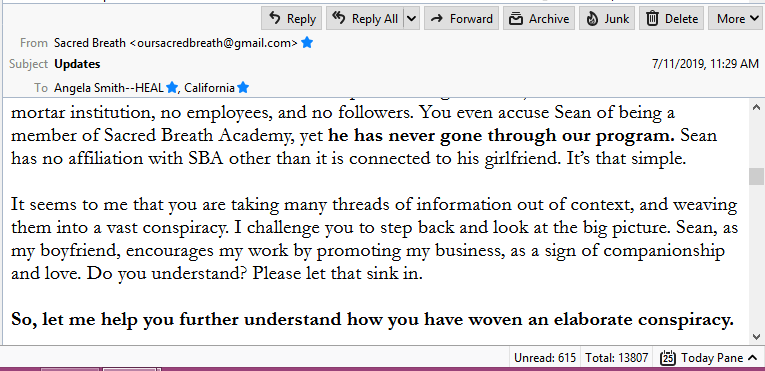Delete the email with trash icon

[672, 19]
